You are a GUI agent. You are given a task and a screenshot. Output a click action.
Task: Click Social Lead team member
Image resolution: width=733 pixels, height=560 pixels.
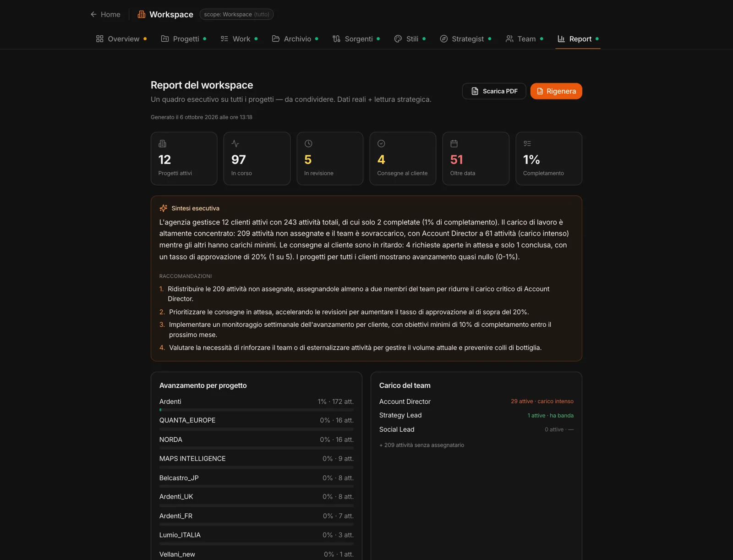click(x=397, y=429)
